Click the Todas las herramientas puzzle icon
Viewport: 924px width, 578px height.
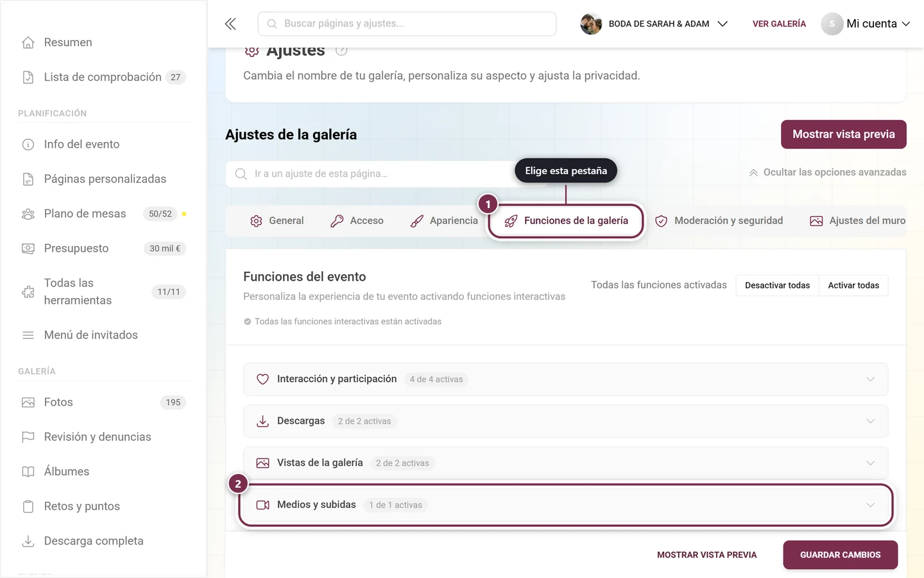click(28, 292)
